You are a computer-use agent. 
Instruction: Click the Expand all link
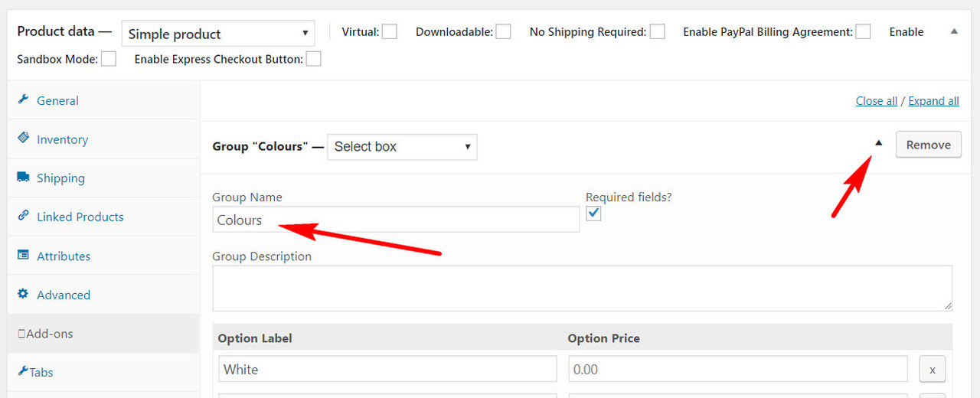[933, 101]
